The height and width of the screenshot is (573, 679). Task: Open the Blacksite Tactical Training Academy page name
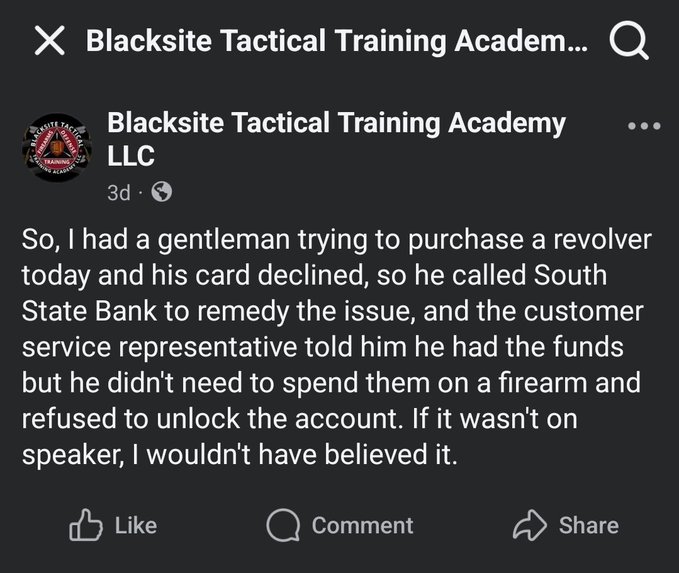point(336,124)
